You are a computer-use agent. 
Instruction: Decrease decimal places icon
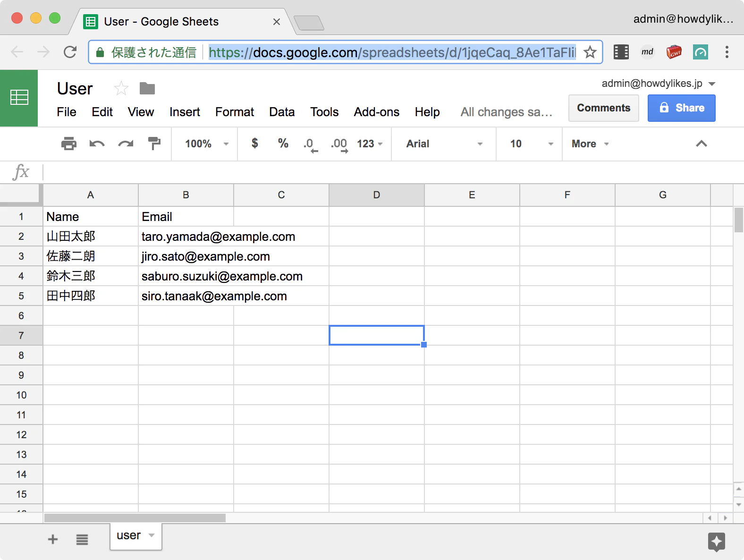pyautogui.click(x=311, y=145)
